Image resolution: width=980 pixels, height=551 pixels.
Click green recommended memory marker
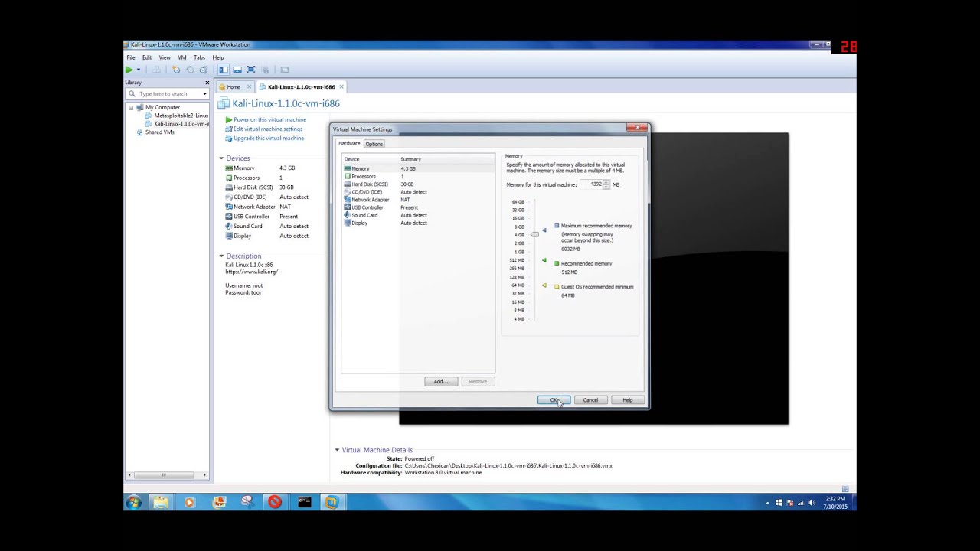(544, 261)
